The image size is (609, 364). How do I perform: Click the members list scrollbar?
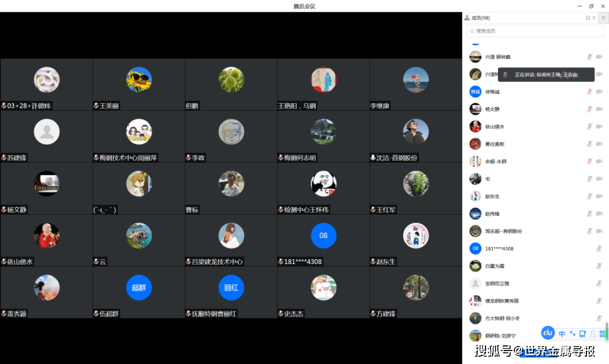pyautogui.click(x=607, y=330)
